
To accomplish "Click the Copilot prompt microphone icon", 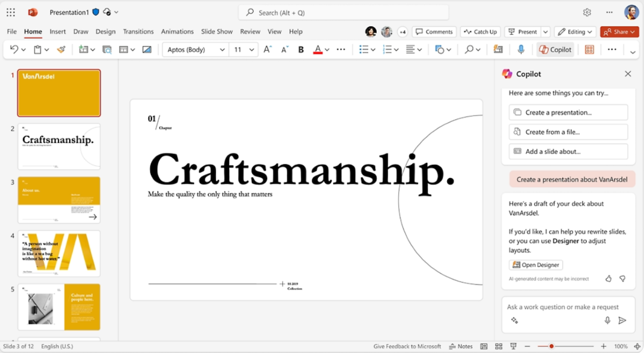I will pyautogui.click(x=608, y=320).
